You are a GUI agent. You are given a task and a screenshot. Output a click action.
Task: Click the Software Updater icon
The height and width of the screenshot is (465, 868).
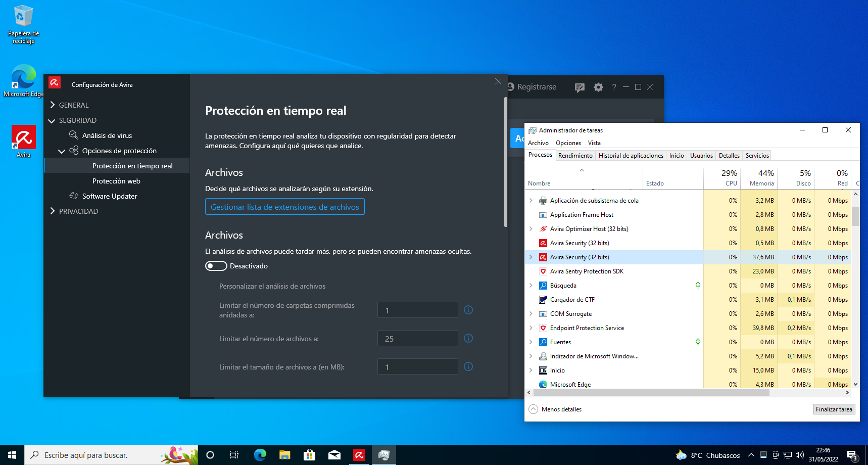coord(74,196)
